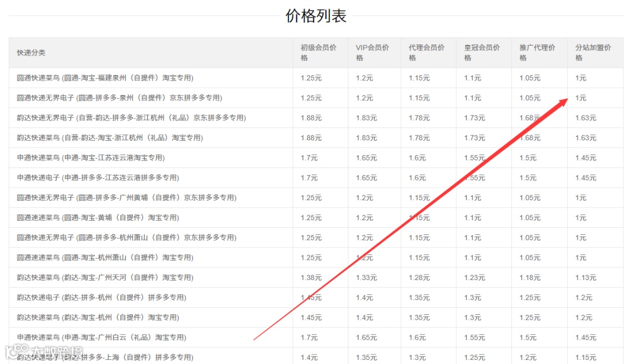Screen dimensions: 640x364
Task: Click 初级会员 '1.7元' in 申通-淘宝-江苏连云港 row
Action: pyautogui.click(x=309, y=158)
